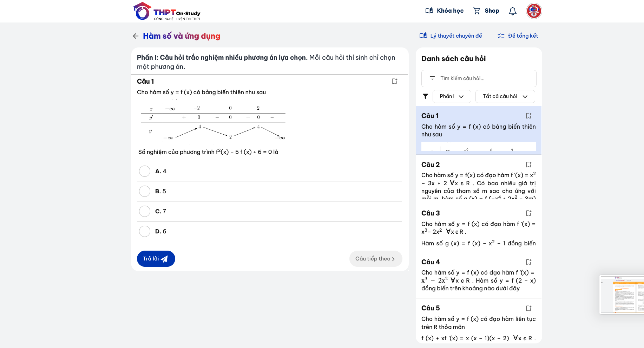The width and height of the screenshot is (644, 348).
Task: Go to next question via Câu tiếp theo
Action: click(375, 259)
